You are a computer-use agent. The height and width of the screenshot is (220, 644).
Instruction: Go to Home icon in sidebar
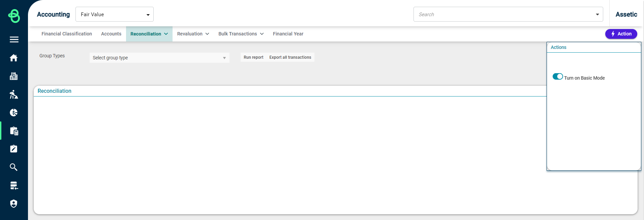tap(14, 58)
